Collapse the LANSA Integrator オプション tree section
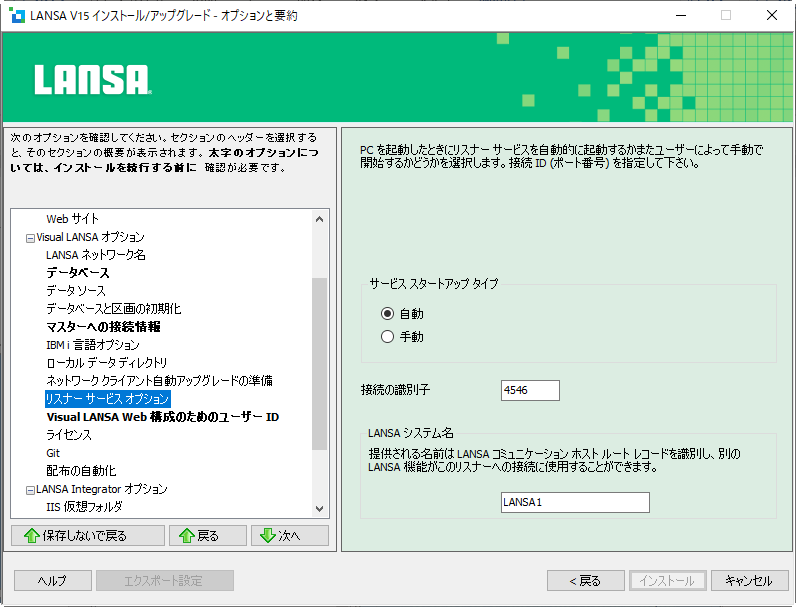Screen dimensions: 796x607 tap(30, 490)
